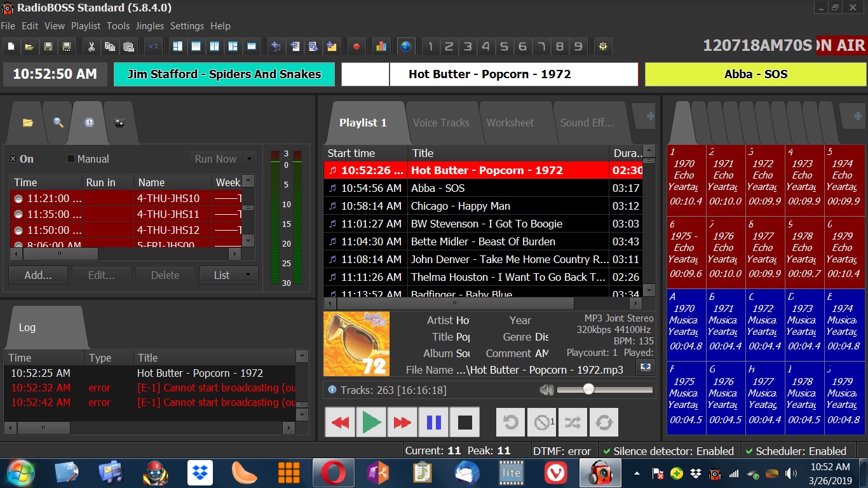Switch to Sound Effects tab
868x488 pixels.
(587, 123)
